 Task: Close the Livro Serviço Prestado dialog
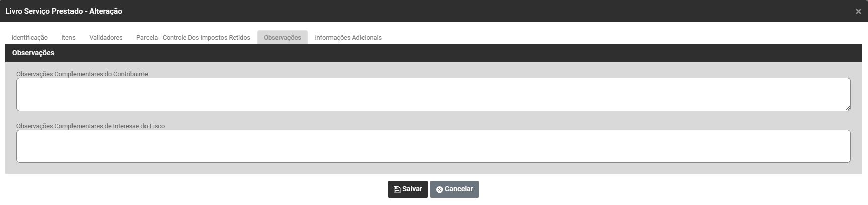coord(858,11)
